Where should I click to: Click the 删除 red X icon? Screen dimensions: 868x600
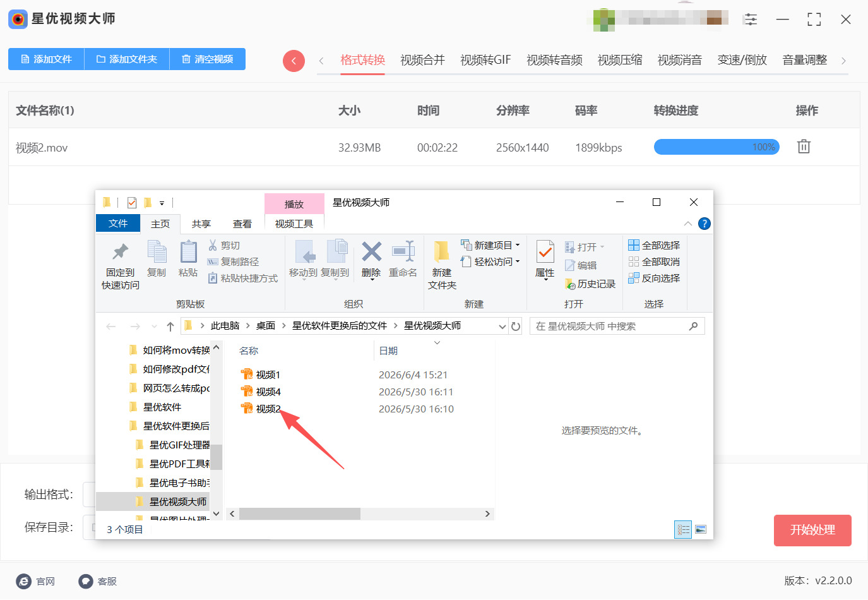point(371,252)
